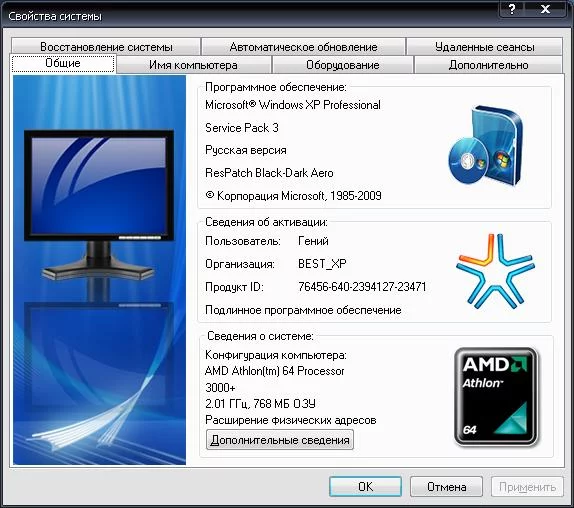Click product ID 76456-640-2394127-23471
Screen dimensions: 574x508
click(362, 287)
